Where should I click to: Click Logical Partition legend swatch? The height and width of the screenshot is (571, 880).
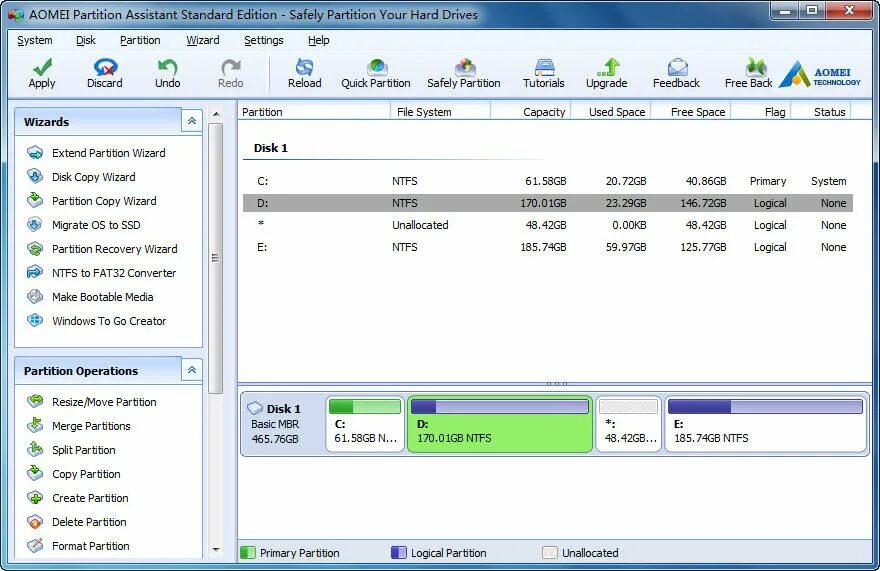[398, 553]
